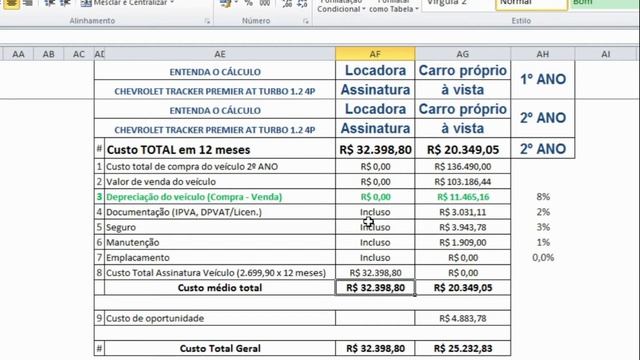Open the Mesclar e Centralizar dropdown arrow
Screen dimensions: 640x360
tap(172, 3)
